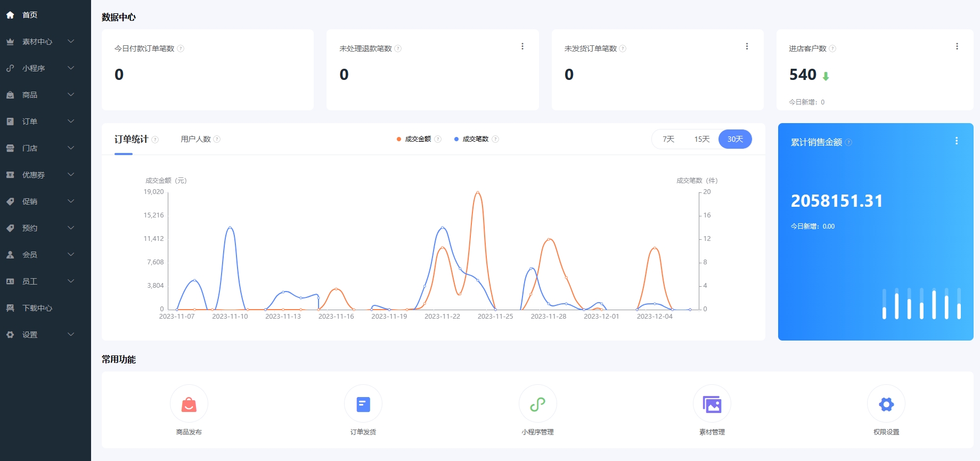
Task: Open help tooltip for 未处理退款笔数
Action: pos(398,48)
